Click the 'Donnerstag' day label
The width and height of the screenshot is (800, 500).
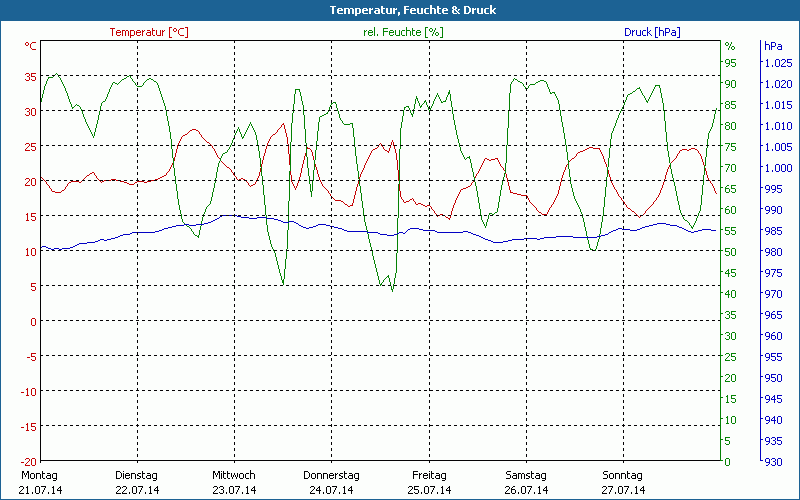click(x=331, y=476)
